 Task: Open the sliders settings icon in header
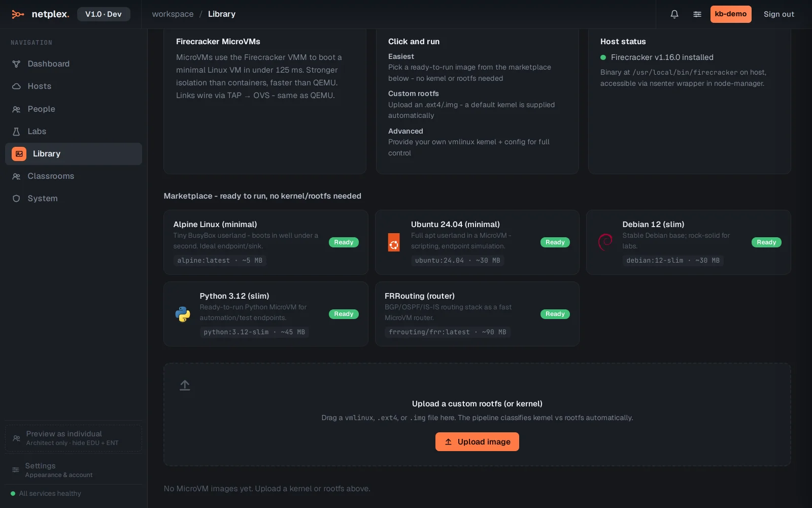697,14
